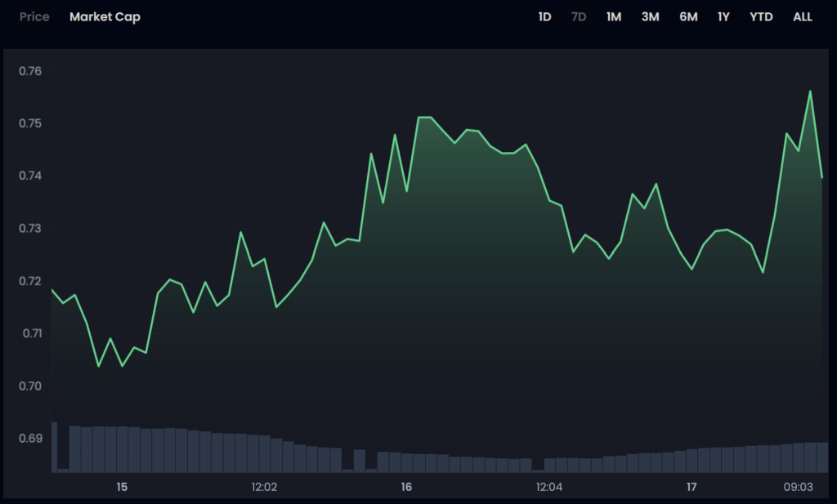Select the YTD range

coord(761,17)
